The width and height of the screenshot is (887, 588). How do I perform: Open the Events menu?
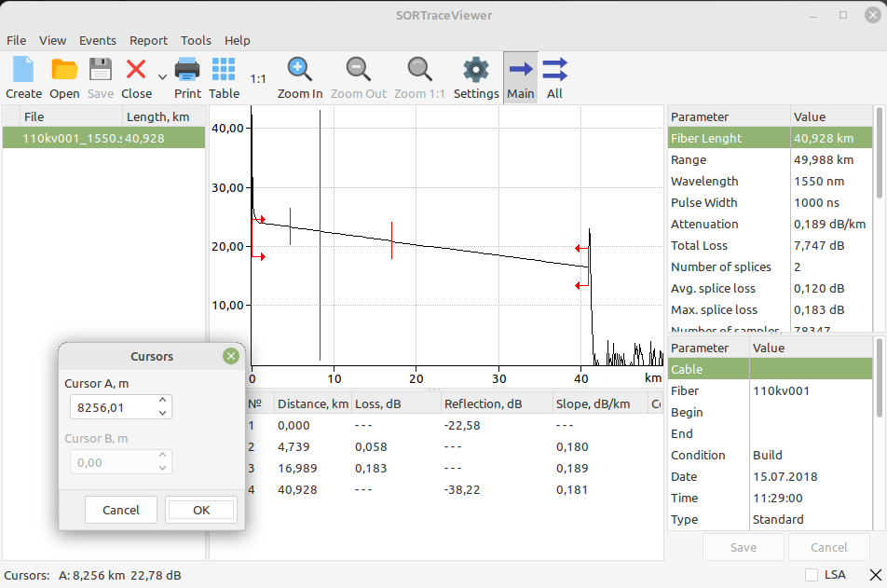98,40
